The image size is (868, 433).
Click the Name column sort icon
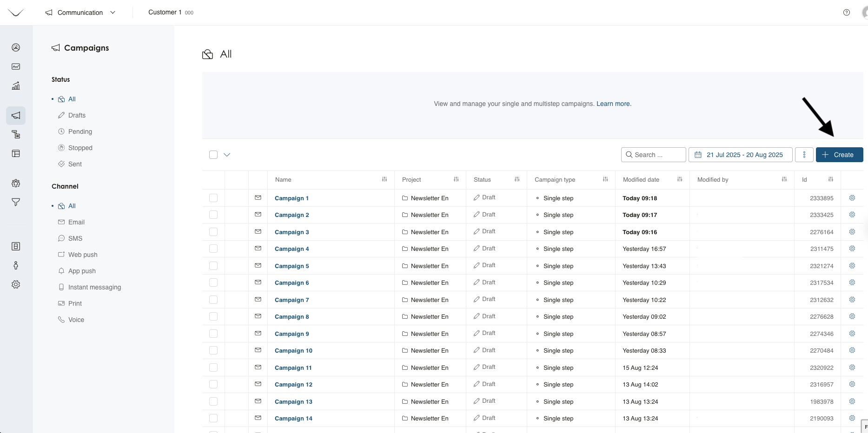coord(384,179)
